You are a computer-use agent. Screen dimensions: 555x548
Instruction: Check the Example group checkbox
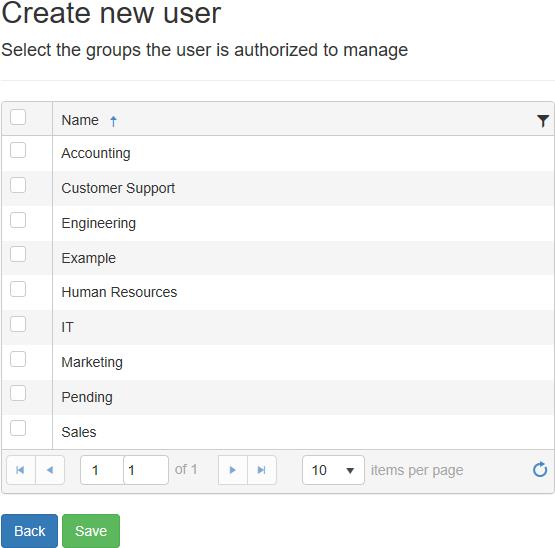(x=18, y=254)
